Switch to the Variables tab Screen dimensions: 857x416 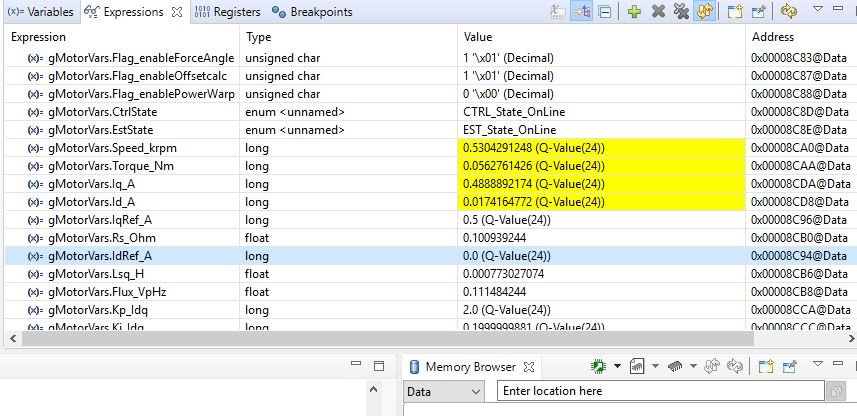pyautogui.click(x=41, y=11)
